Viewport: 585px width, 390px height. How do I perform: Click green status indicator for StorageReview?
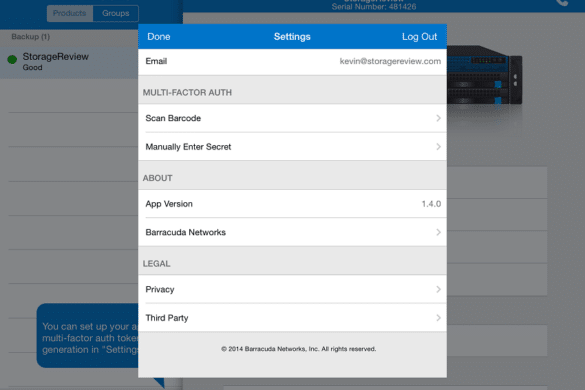click(12, 59)
